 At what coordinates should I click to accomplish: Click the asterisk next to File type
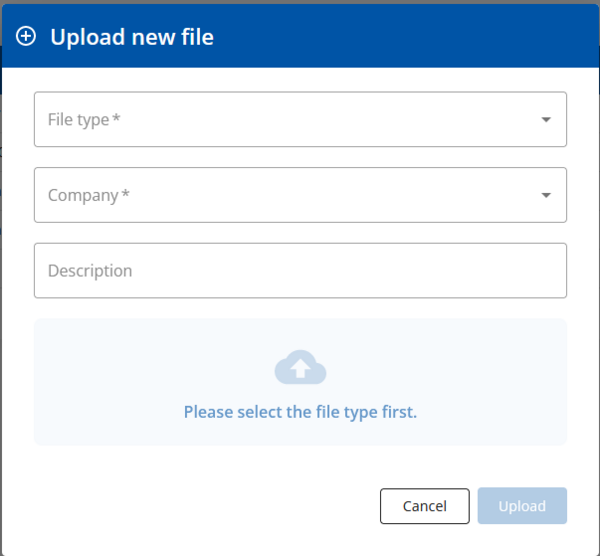click(x=117, y=119)
